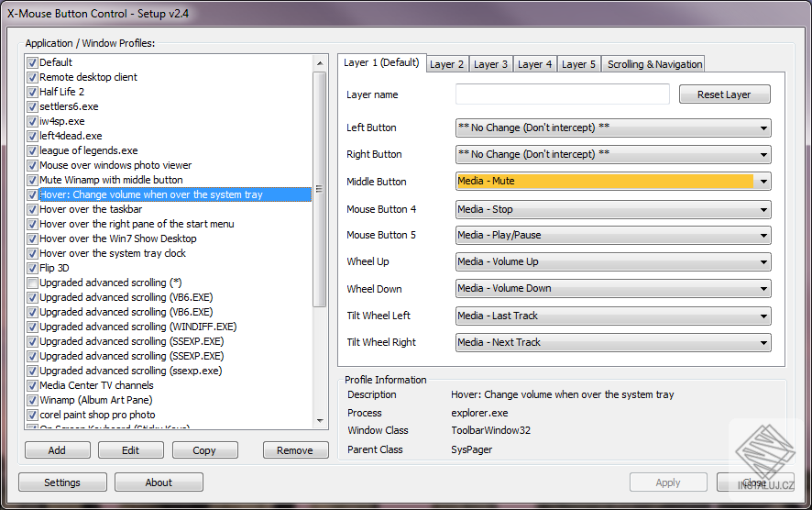This screenshot has width=812, height=510.
Task: Open the Scrolling & Navigation tab
Action: pos(654,64)
